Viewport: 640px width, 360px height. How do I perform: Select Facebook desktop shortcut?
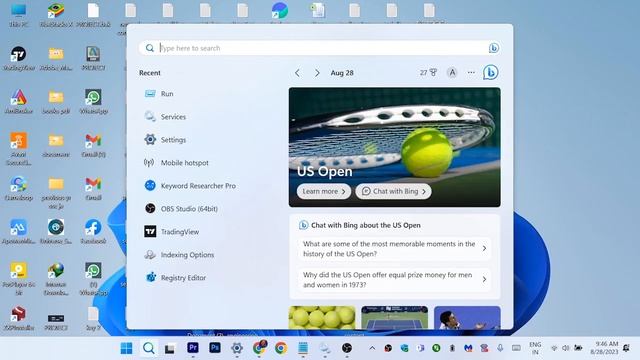pos(93,232)
